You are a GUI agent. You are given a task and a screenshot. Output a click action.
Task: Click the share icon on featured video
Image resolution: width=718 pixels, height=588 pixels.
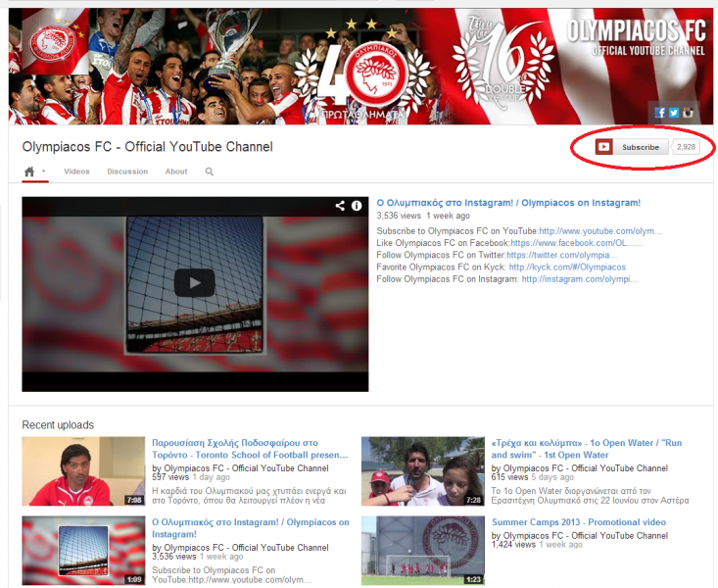340,206
